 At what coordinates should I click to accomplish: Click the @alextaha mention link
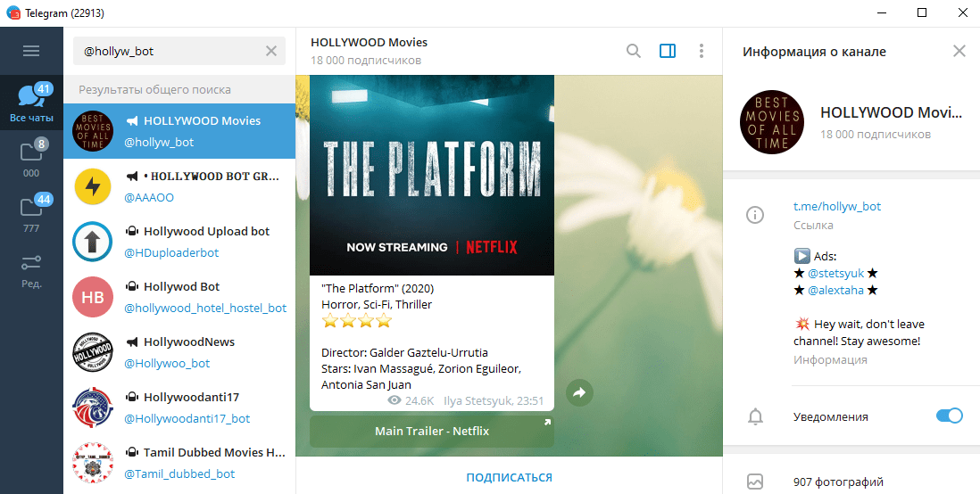pos(835,290)
